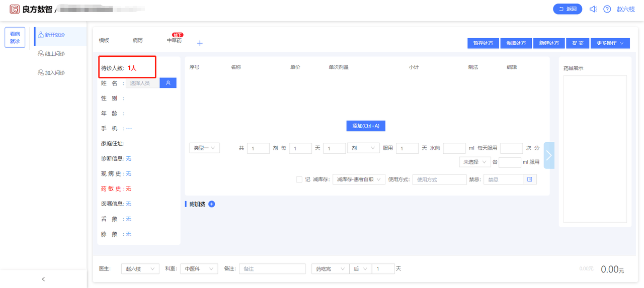644x288 pixels.
Task: Click the 暂存处方 button
Action: [x=483, y=43]
